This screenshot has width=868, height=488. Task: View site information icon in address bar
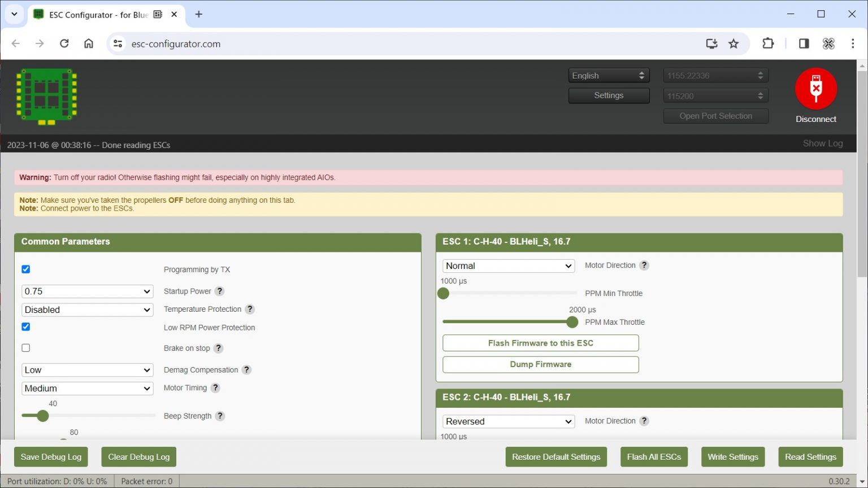[x=118, y=43]
